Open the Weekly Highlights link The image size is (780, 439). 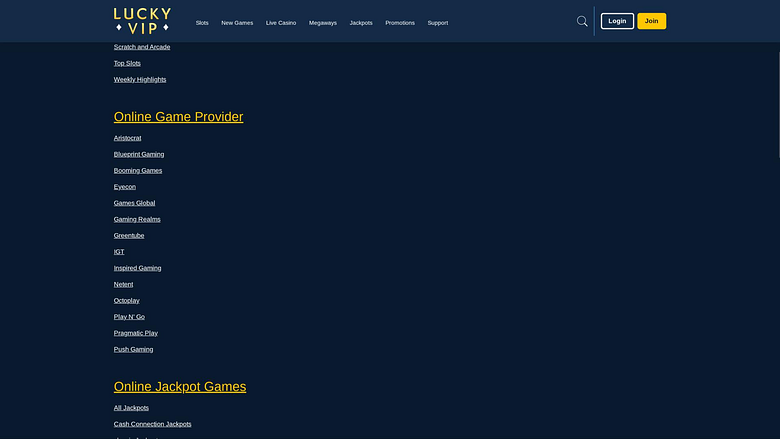pyautogui.click(x=140, y=80)
